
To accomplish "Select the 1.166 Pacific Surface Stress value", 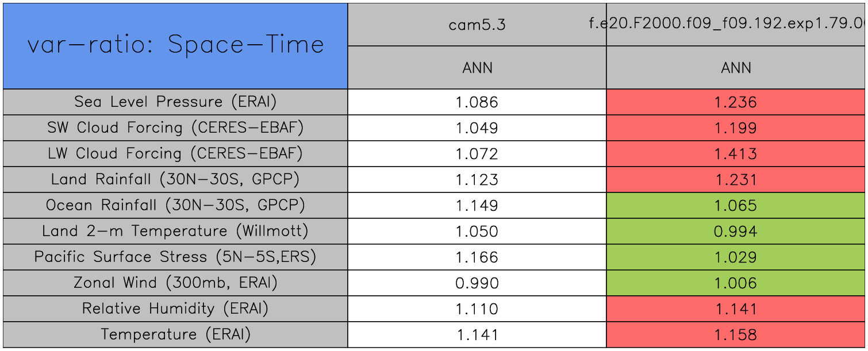I will tap(477, 257).
